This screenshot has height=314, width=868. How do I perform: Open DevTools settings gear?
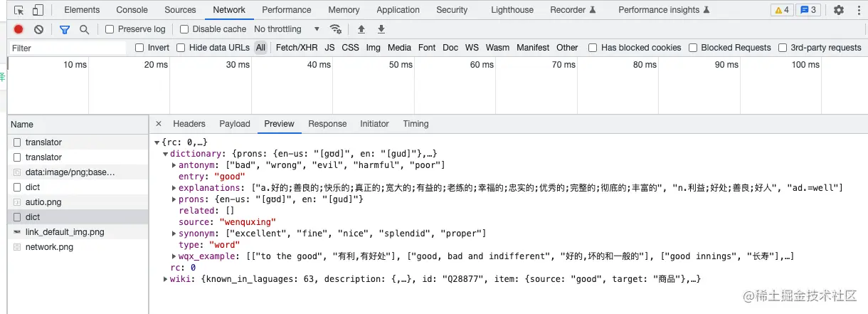[x=839, y=10]
